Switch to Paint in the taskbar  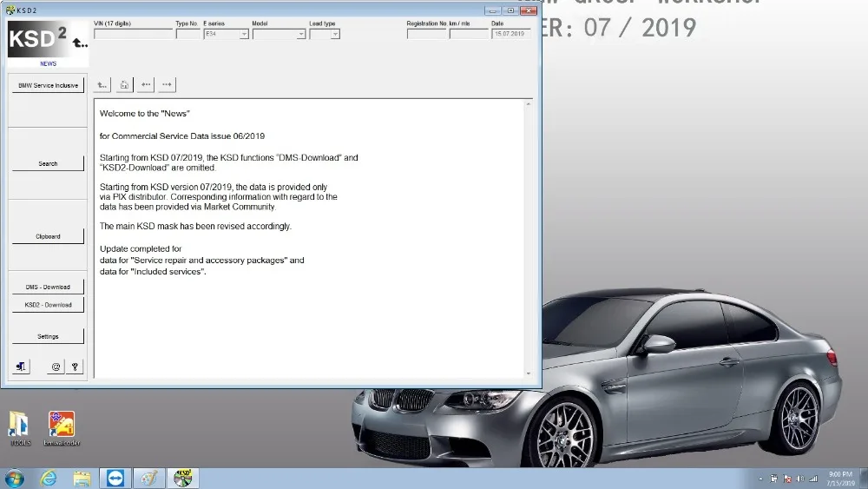[148, 478]
